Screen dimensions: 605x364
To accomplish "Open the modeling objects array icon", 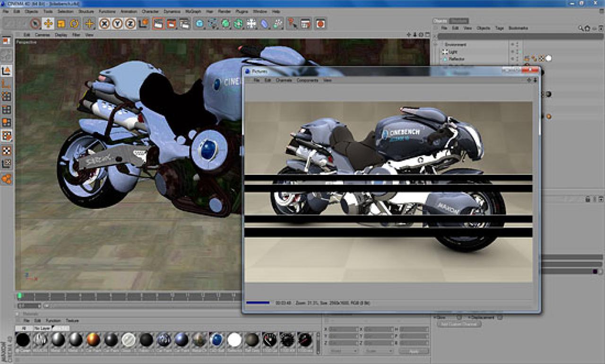I will coord(238,23).
